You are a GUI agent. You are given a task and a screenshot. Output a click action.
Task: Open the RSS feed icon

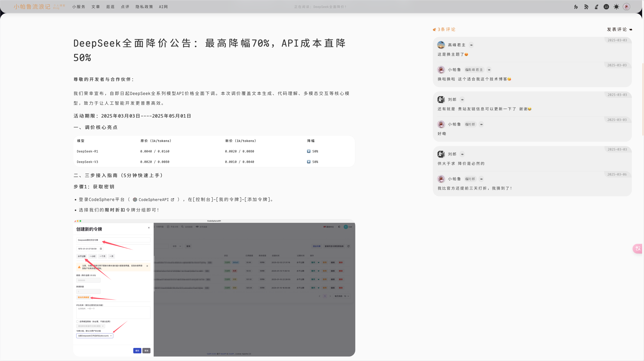click(x=586, y=7)
